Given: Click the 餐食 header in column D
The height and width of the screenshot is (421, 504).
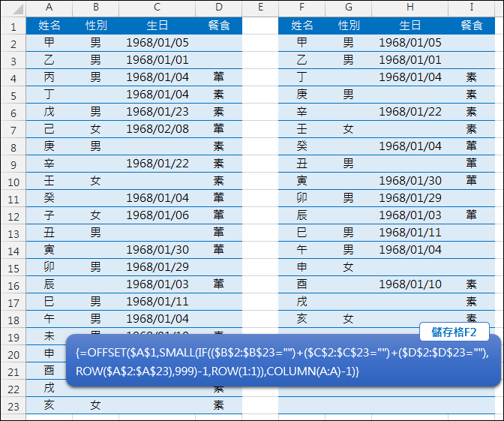Looking at the screenshot, I should coord(219,26).
